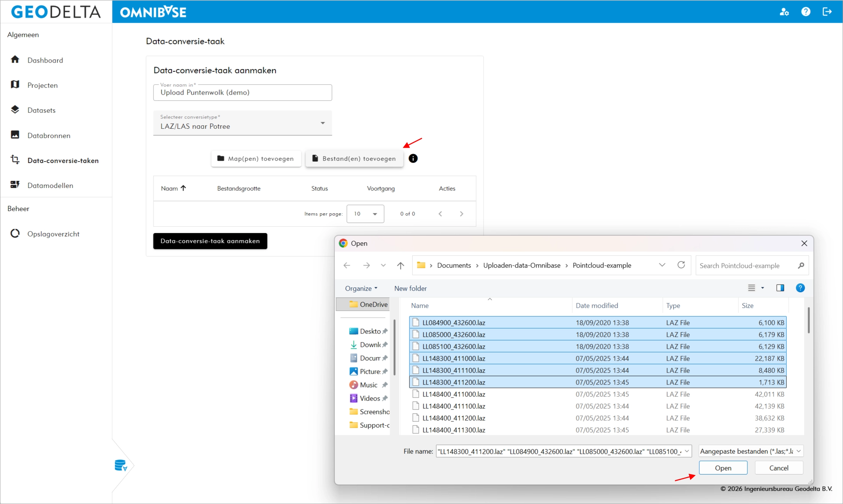This screenshot has height=504, width=843.
Task: Click Map(pen) toevoegen button
Action: coord(256,159)
